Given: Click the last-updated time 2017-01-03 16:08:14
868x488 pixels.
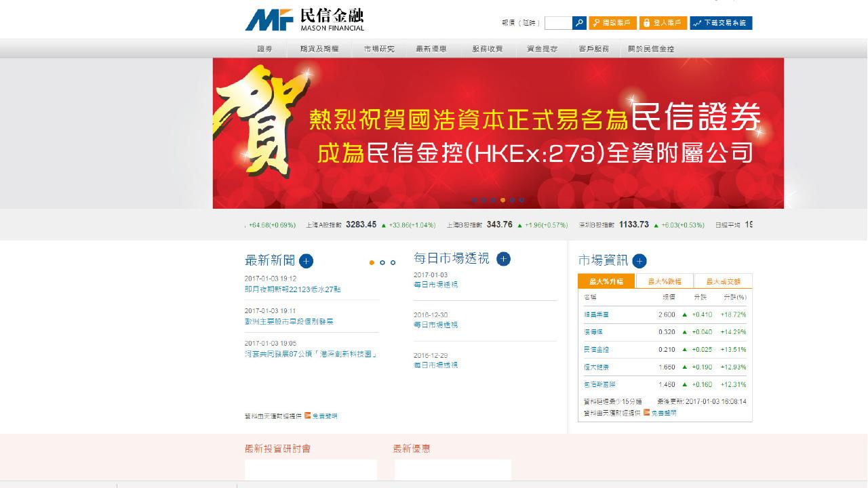Looking at the screenshot, I should pyautogui.click(x=716, y=401).
